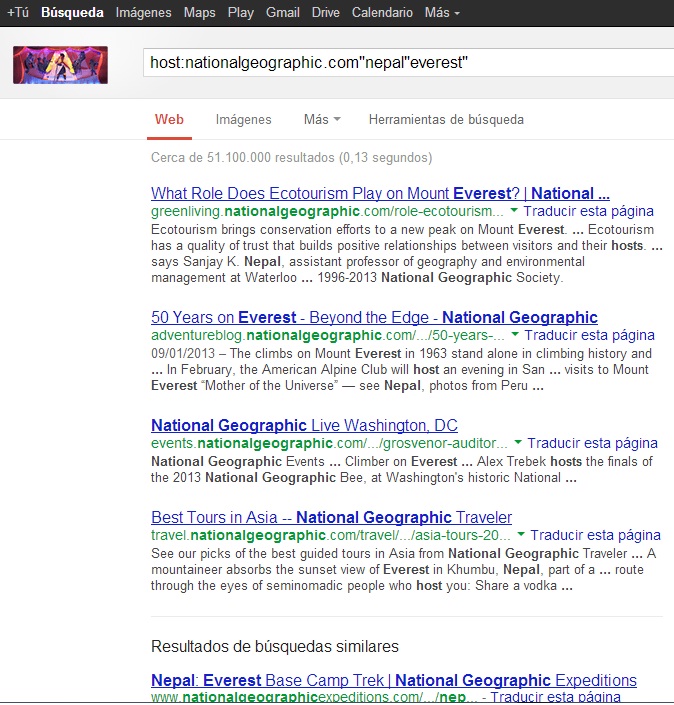Click Traducir esta página for the Ecotourism result
The width and height of the screenshot is (674, 705).
pos(589,211)
